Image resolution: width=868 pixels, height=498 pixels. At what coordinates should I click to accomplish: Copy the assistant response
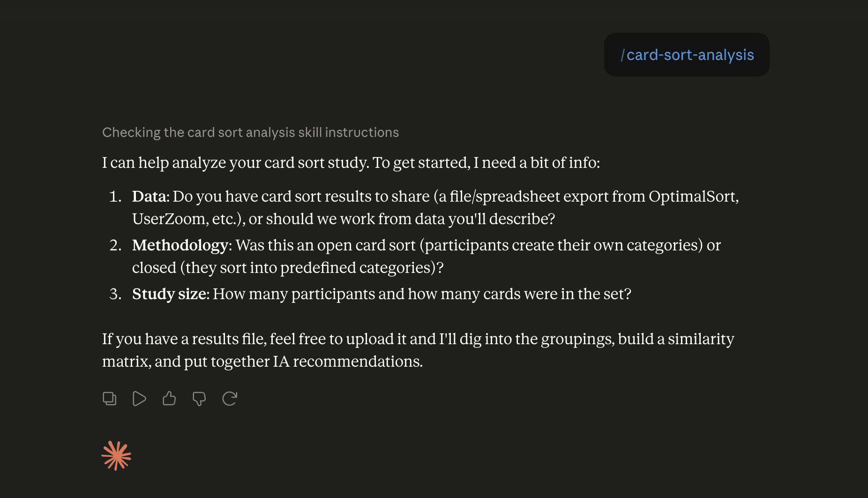[x=109, y=399]
